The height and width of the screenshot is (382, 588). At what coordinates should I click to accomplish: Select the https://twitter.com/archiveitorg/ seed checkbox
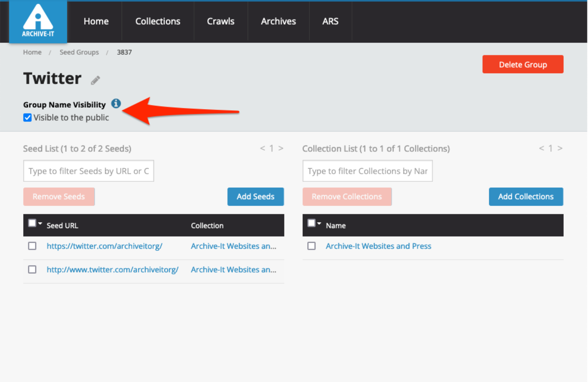click(32, 246)
